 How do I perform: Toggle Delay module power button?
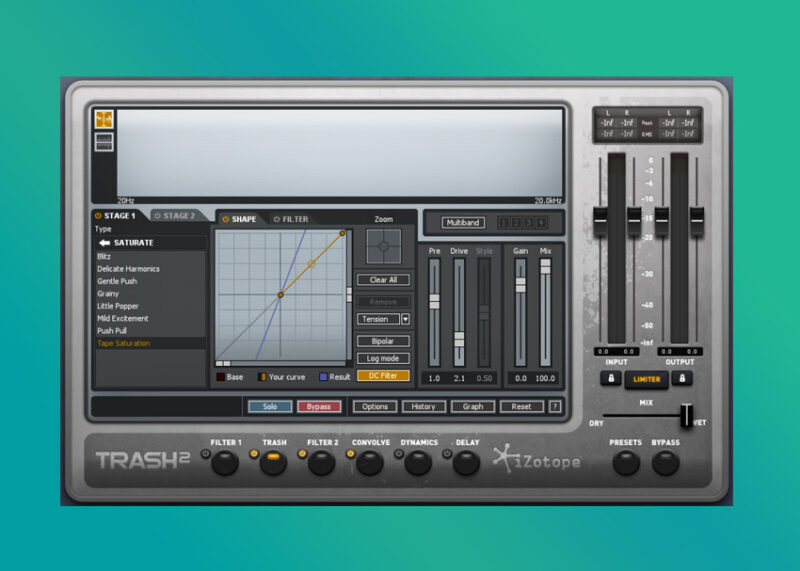pos(447,454)
